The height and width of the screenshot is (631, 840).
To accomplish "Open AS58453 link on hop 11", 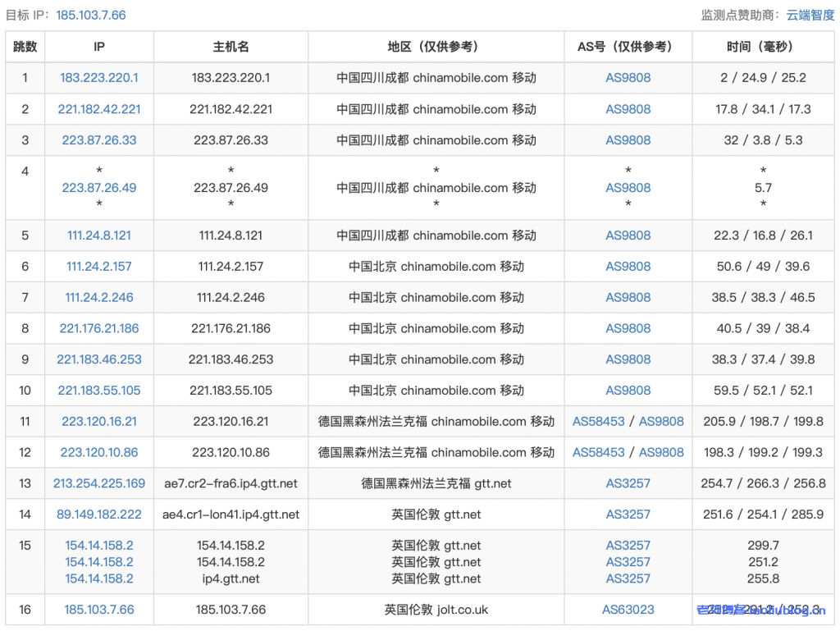I will (600, 421).
